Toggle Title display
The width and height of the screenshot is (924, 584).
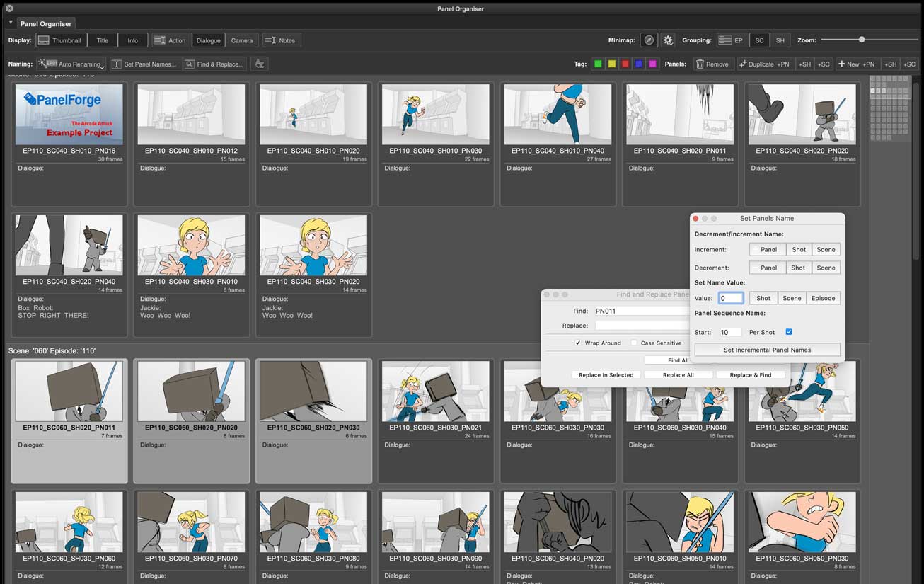point(102,40)
